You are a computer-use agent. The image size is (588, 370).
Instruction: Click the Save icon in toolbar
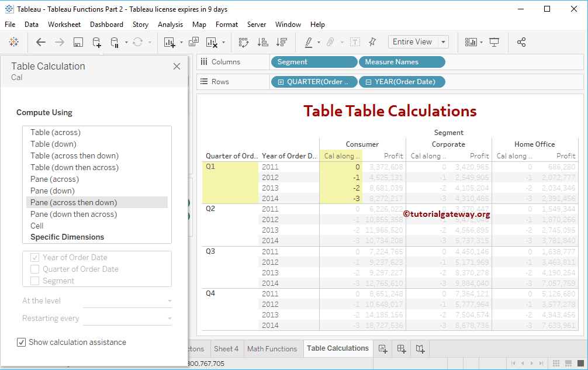click(78, 42)
